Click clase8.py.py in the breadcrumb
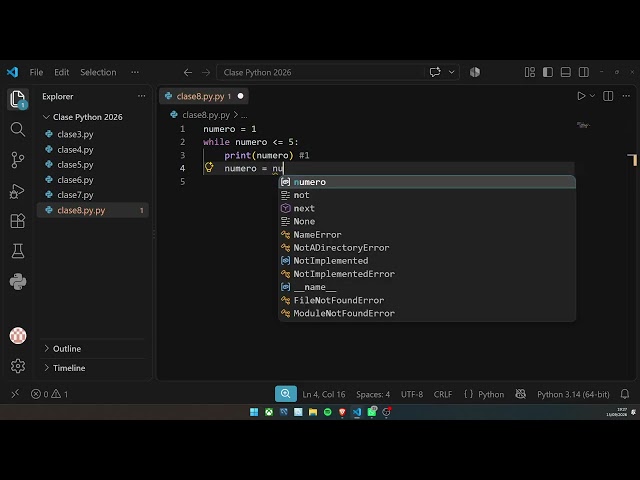This screenshot has height=480, width=640. coord(206,115)
